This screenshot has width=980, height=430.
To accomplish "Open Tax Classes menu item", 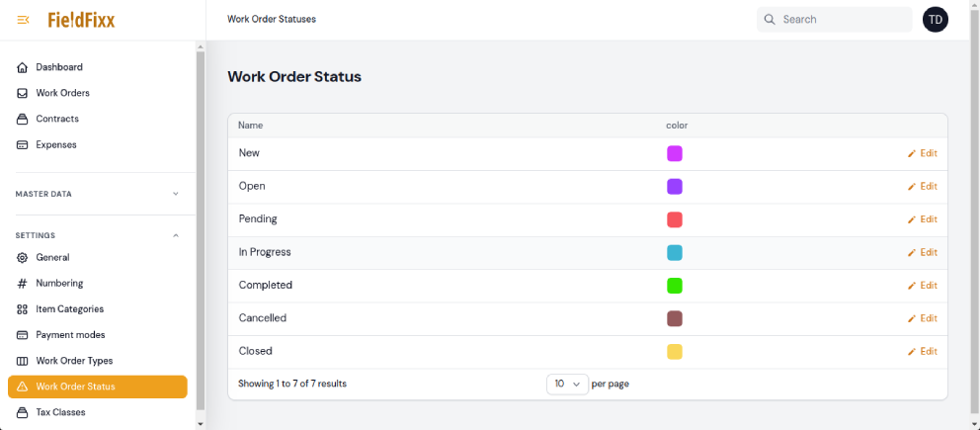I will pos(60,412).
